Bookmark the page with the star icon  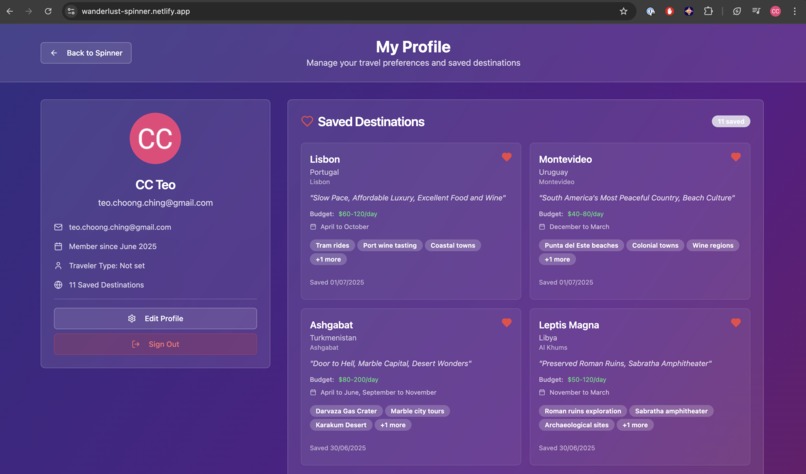624,11
